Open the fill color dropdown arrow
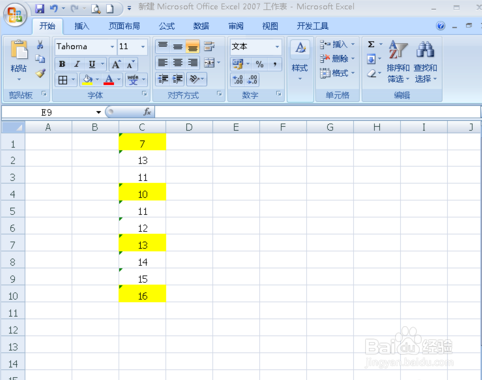This screenshot has height=380, width=482. (97, 80)
